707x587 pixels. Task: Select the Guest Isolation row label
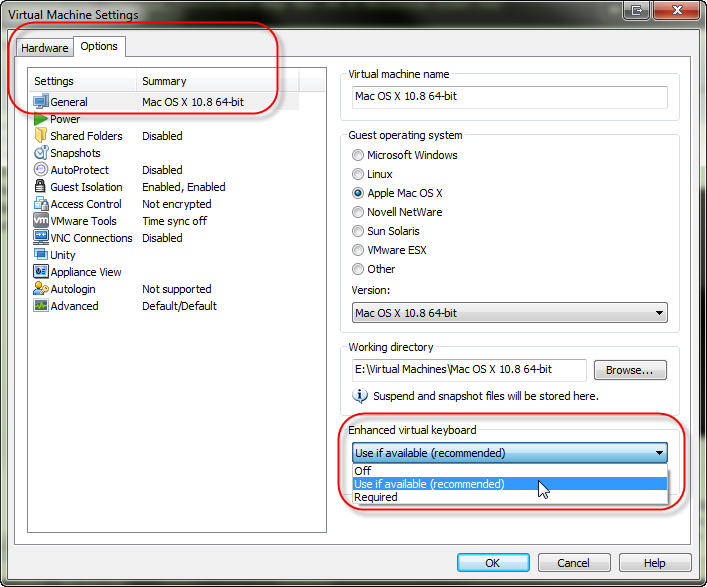87,187
